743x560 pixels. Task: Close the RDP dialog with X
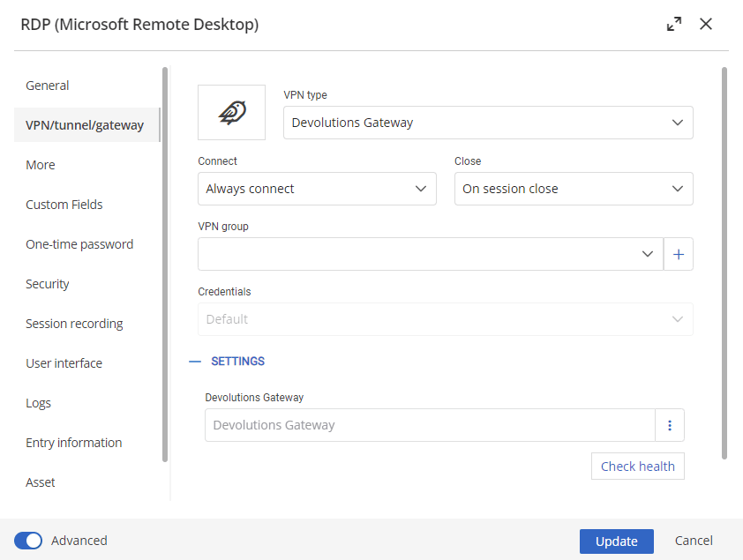[x=706, y=25]
